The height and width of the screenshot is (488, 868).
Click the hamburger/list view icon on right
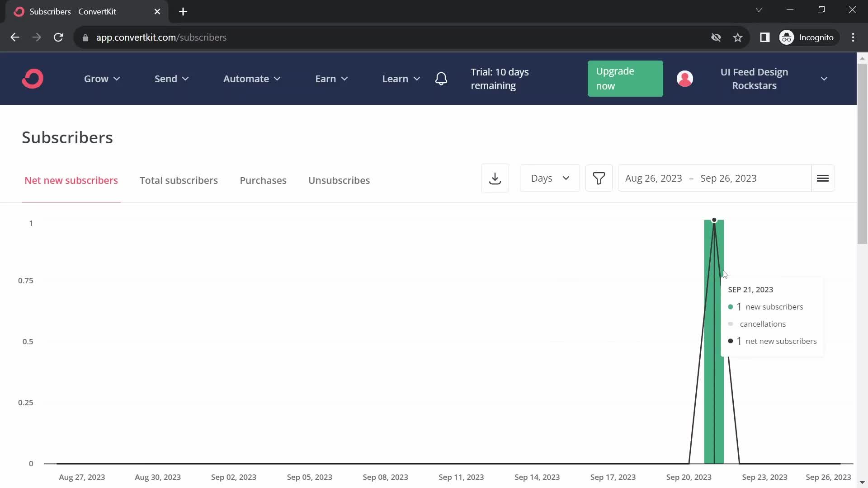823,178
